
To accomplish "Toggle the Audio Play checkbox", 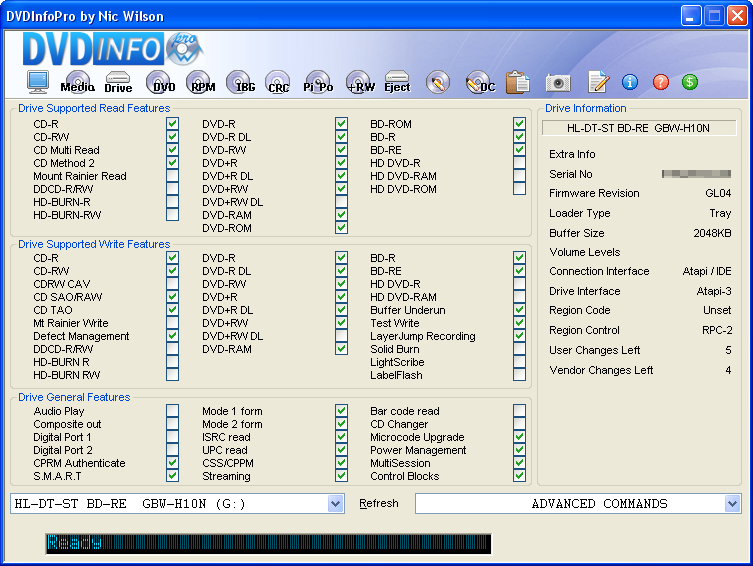I will [172, 411].
